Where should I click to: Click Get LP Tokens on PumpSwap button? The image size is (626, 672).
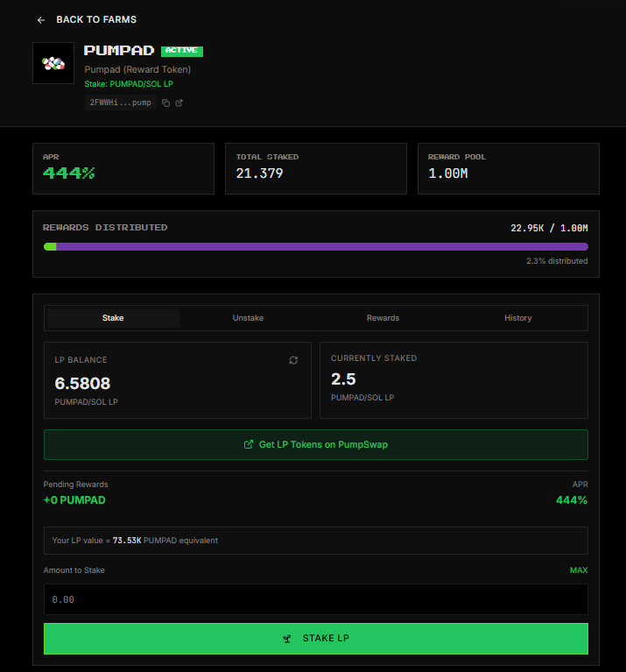[x=316, y=444]
